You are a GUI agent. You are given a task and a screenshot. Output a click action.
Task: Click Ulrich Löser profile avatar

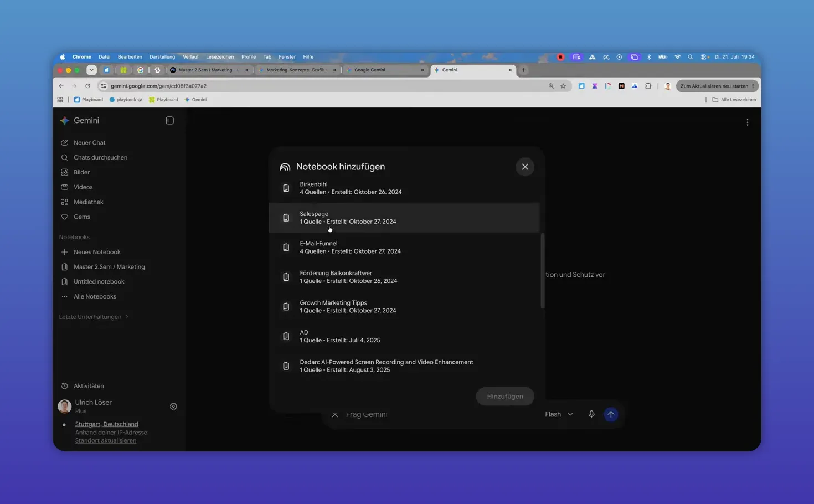tap(65, 407)
